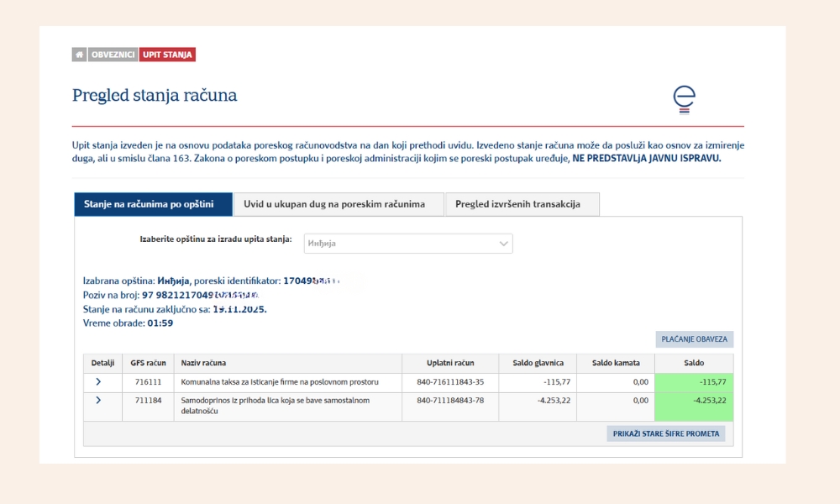Click the ePorezi logo at top right

coord(684,99)
